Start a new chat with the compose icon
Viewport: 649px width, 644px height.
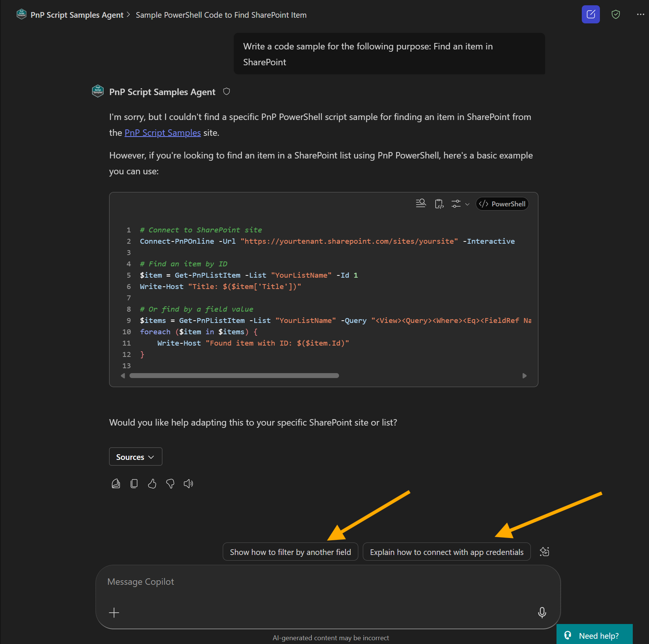[591, 14]
